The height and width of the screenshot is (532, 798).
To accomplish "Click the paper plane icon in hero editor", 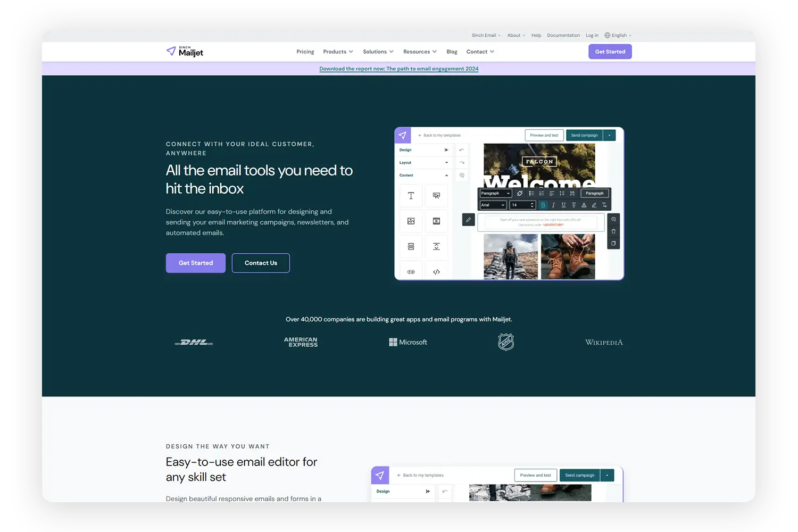I will pyautogui.click(x=403, y=135).
